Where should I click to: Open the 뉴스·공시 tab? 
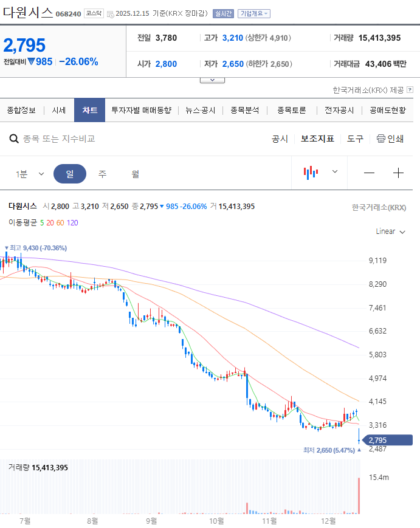201,111
